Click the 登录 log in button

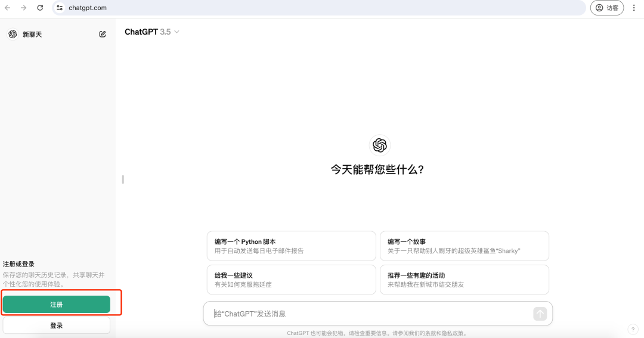[x=57, y=325]
